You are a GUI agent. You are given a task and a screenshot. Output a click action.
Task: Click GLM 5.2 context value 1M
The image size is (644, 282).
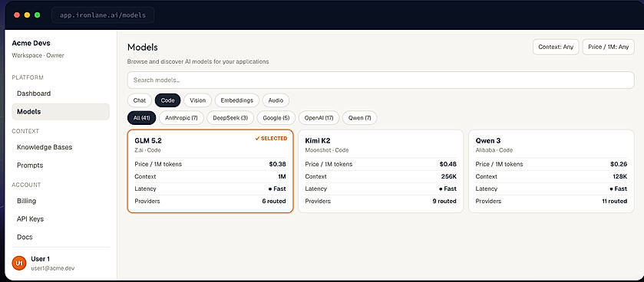[x=282, y=177]
